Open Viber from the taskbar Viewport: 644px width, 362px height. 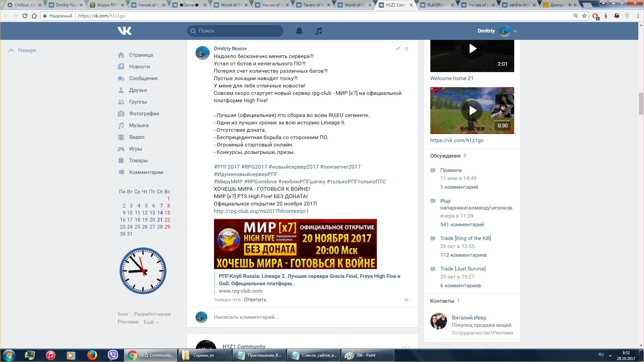pyautogui.click(x=113, y=355)
